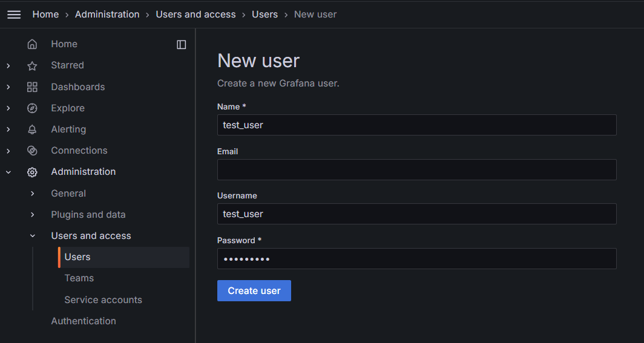Expand the Starred section chevron
This screenshot has width=644, height=343.
click(8, 65)
